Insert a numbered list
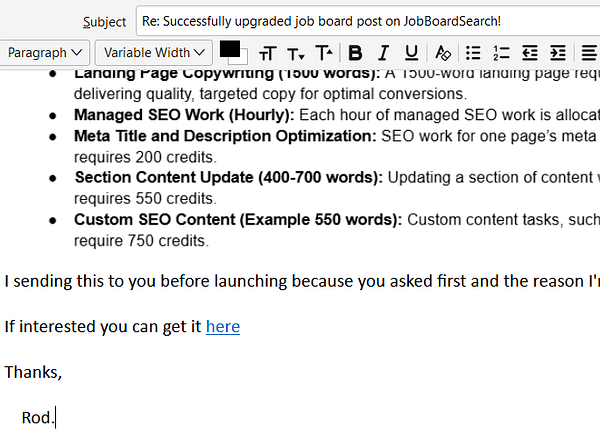The height and width of the screenshot is (434, 600). (501, 53)
